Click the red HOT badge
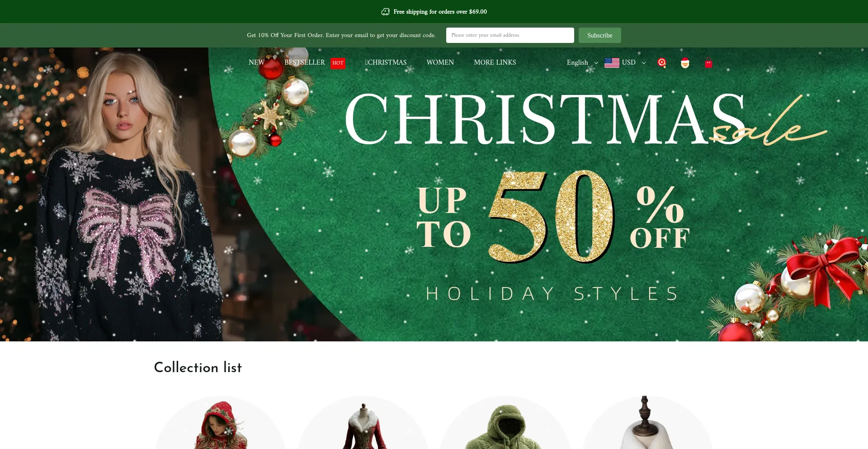Viewport: 868px width, 449px height. point(338,63)
